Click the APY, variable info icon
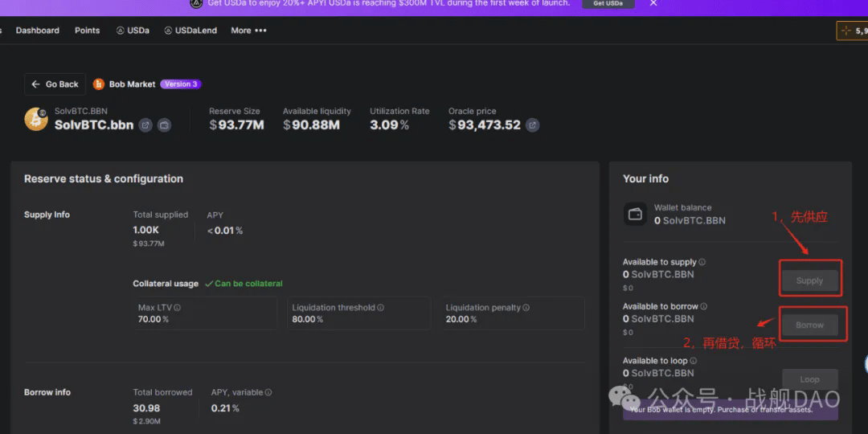The width and height of the screenshot is (868, 434). click(x=268, y=392)
